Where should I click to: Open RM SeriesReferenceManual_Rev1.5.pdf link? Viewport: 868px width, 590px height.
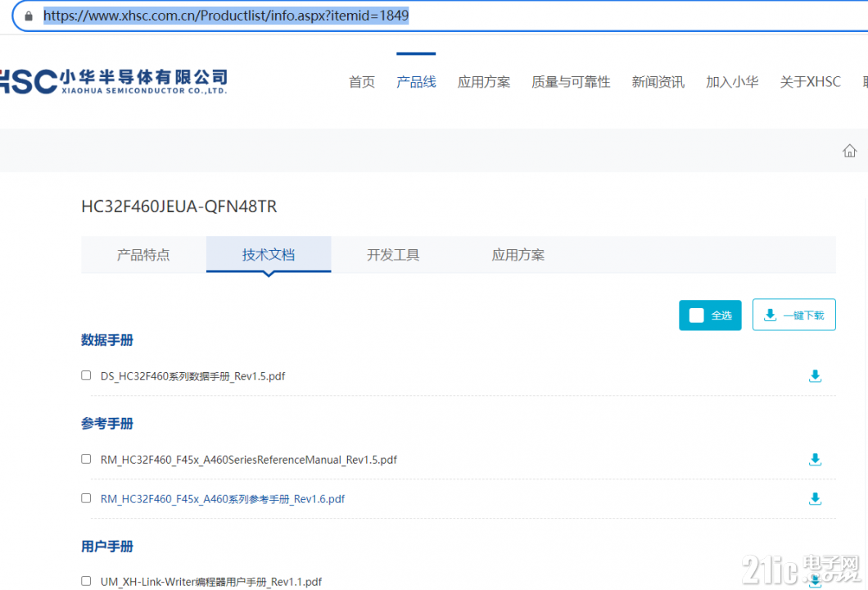pos(249,460)
